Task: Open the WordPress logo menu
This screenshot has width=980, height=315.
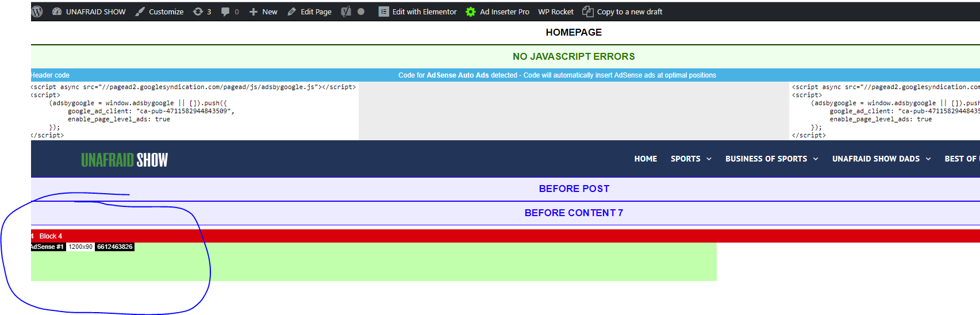Action: click(x=37, y=11)
